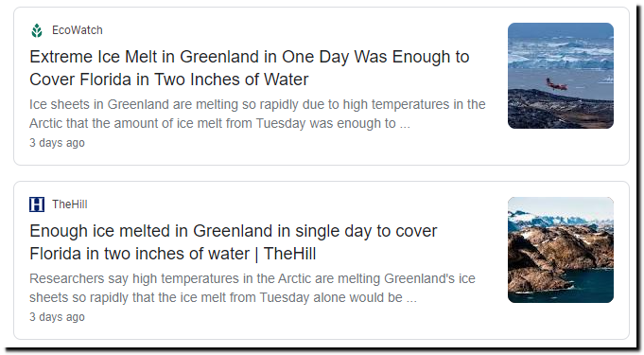This screenshot has height=355, width=644.
Task: Click "3 days ago" under TheHill article
Action: (x=57, y=317)
